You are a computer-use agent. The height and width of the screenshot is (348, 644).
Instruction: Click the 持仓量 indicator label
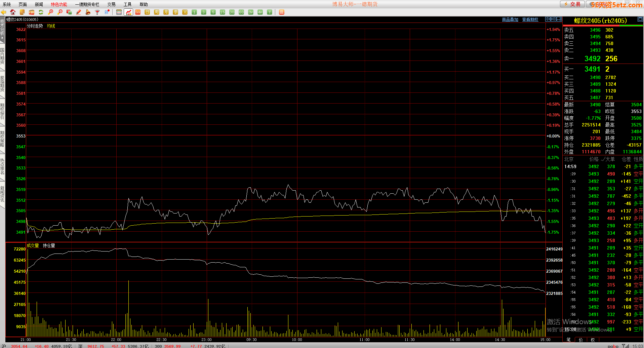click(49, 245)
